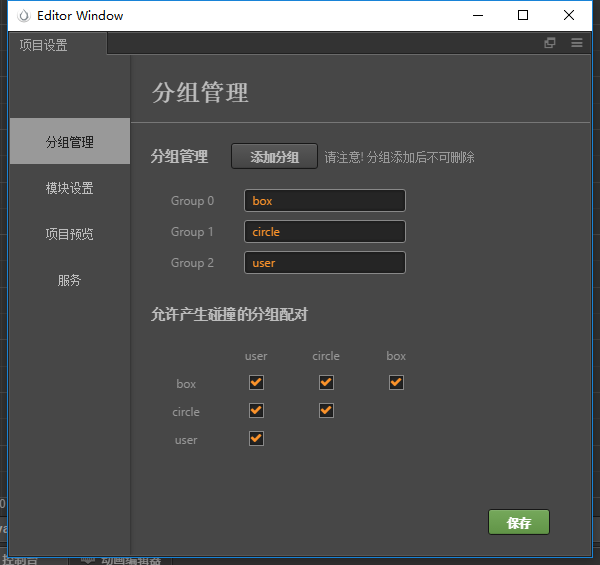Click the box column header
This screenshot has width=600, height=565.
click(x=396, y=356)
